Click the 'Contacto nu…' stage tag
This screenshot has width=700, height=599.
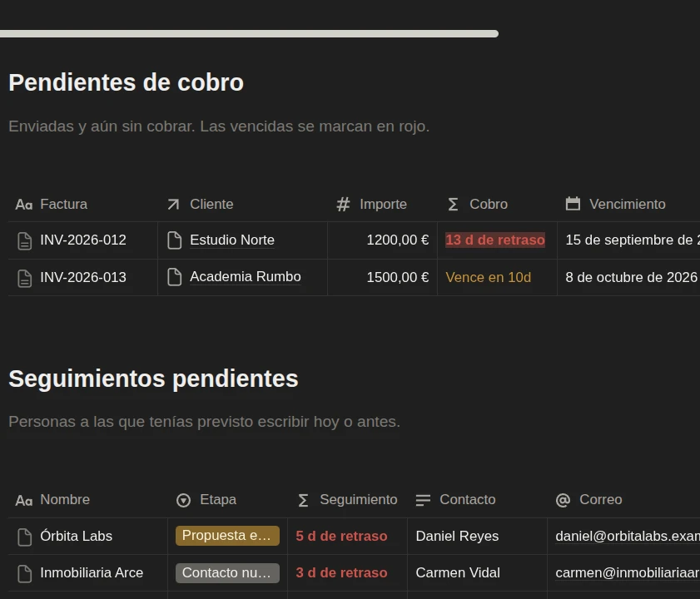click(x=227, y=572)
